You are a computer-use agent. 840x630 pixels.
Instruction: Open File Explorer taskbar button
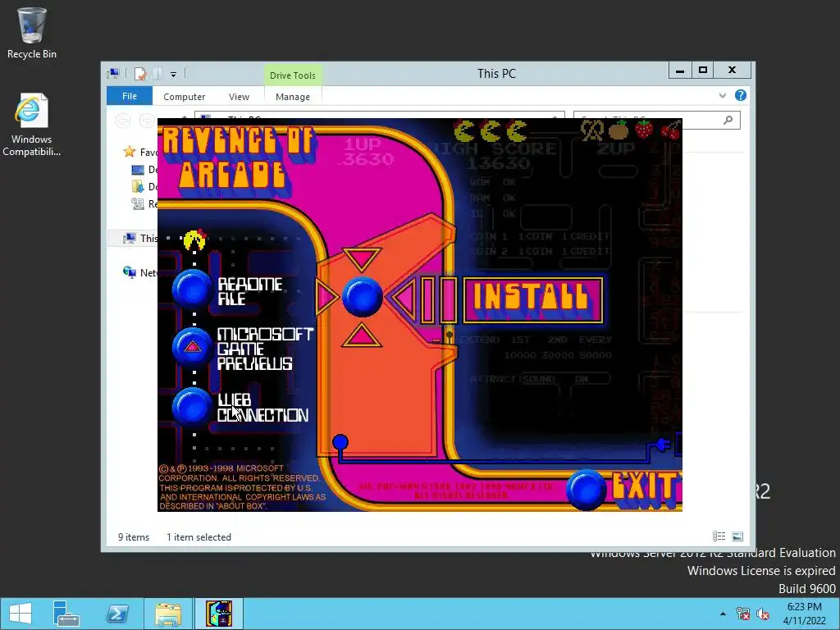(x=168, y=614)
